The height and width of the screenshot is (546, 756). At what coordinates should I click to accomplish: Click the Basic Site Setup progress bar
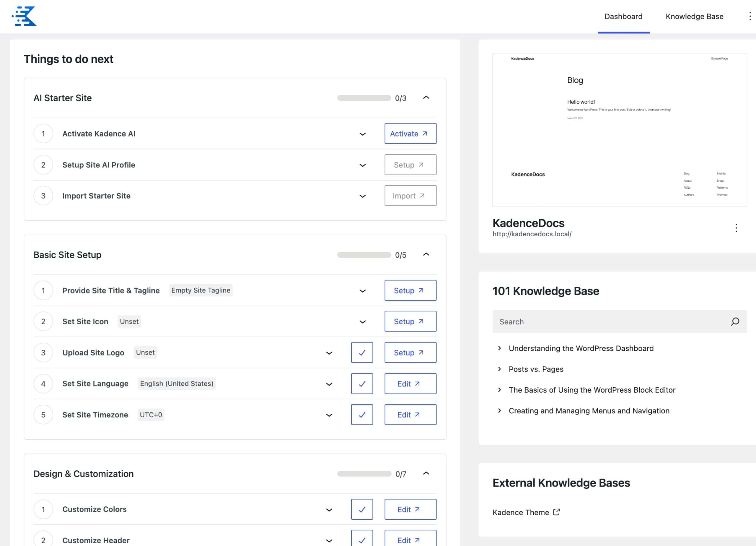coord(364,255)
